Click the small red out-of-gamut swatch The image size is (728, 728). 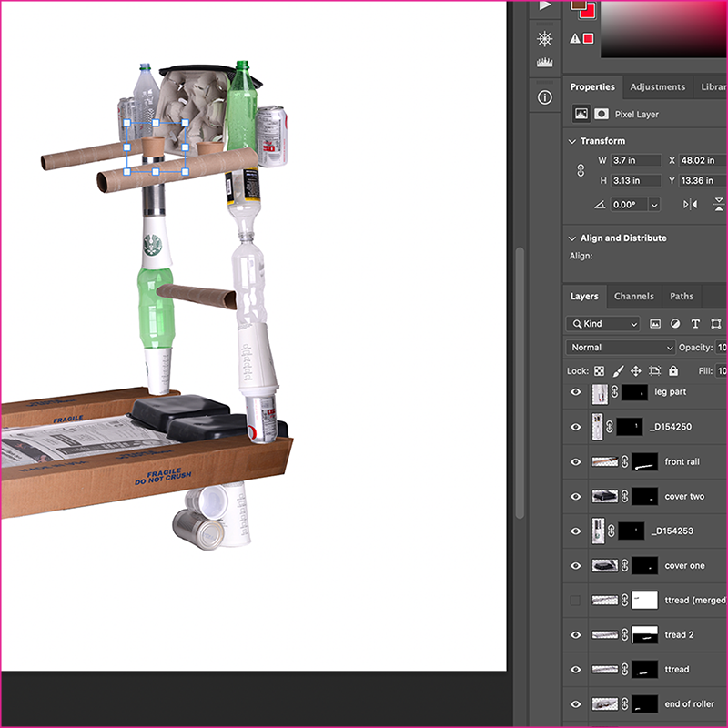588,38
